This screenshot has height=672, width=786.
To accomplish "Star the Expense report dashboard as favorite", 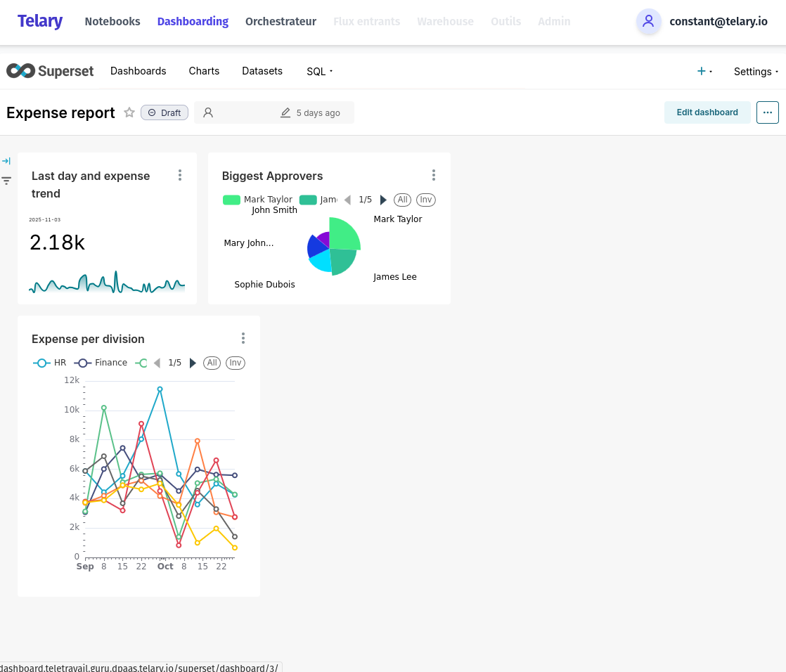I will point(129,112).
